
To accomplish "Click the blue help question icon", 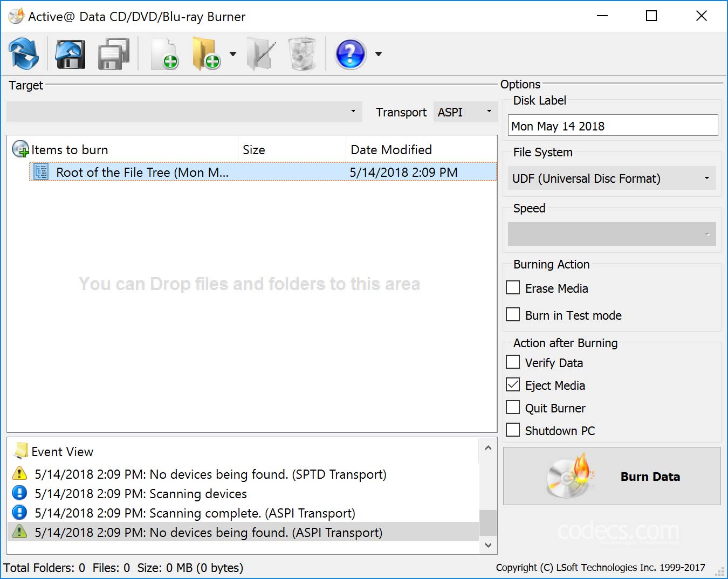I will click(x=351, y=54).
